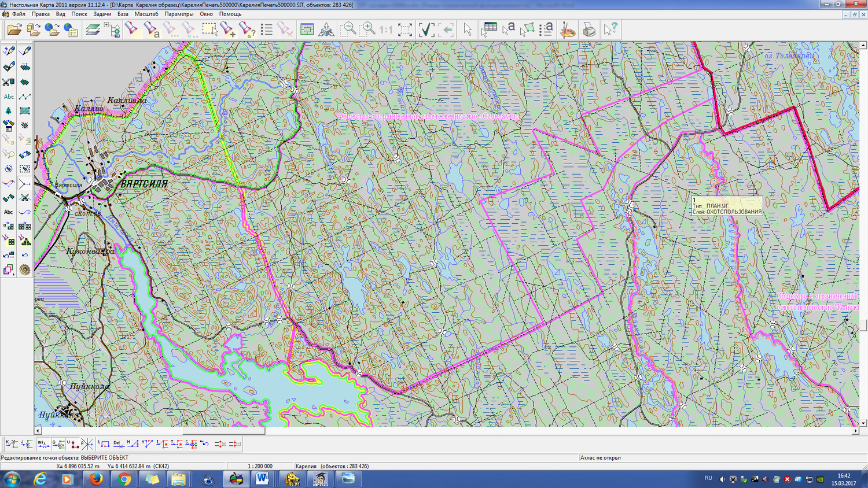Open the color palette icon

[x=568, y=29]
